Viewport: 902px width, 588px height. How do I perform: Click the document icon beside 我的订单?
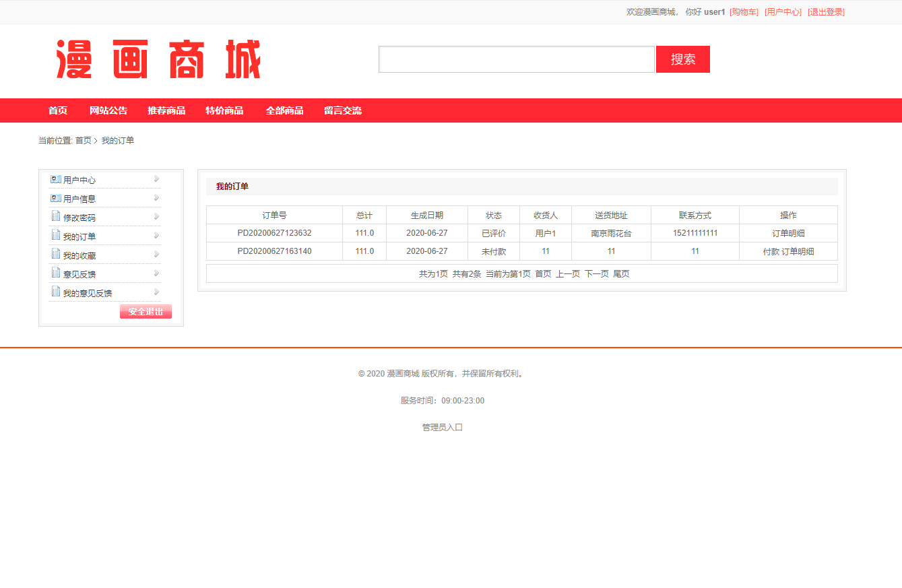56,236
